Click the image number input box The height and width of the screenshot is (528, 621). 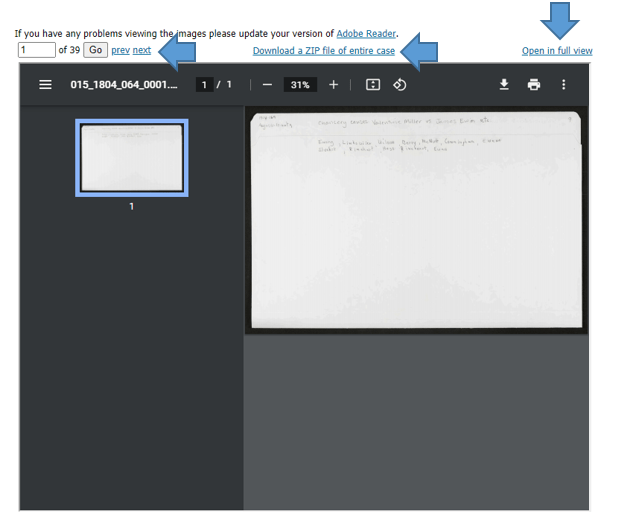click(37, 50)
